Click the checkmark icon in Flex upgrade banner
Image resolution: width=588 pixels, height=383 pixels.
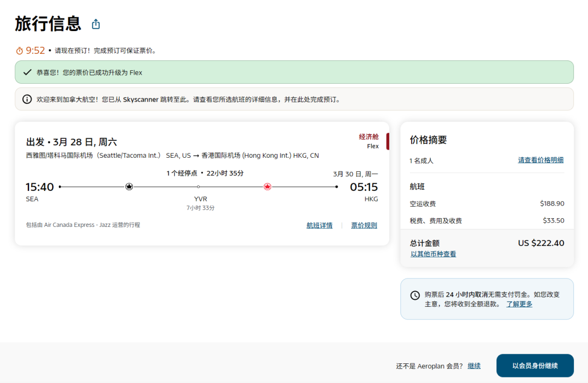[27, 72]
